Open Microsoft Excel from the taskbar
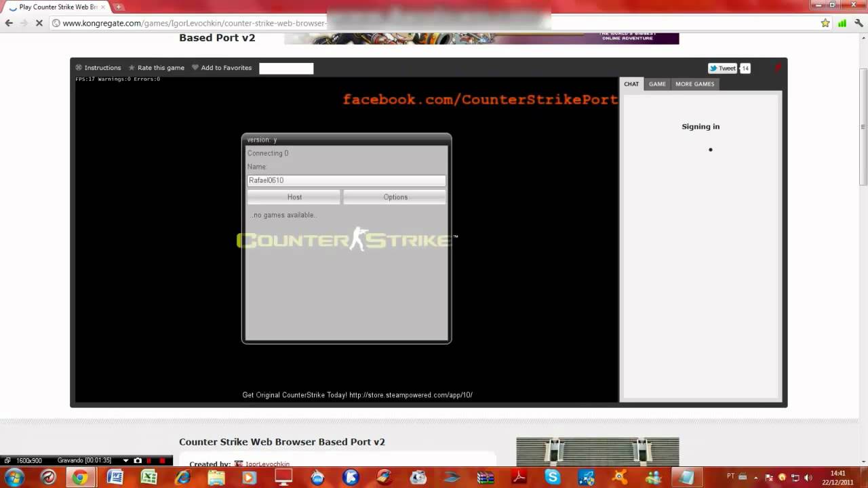This screenshot has width=868, height=488. (149, 477)
